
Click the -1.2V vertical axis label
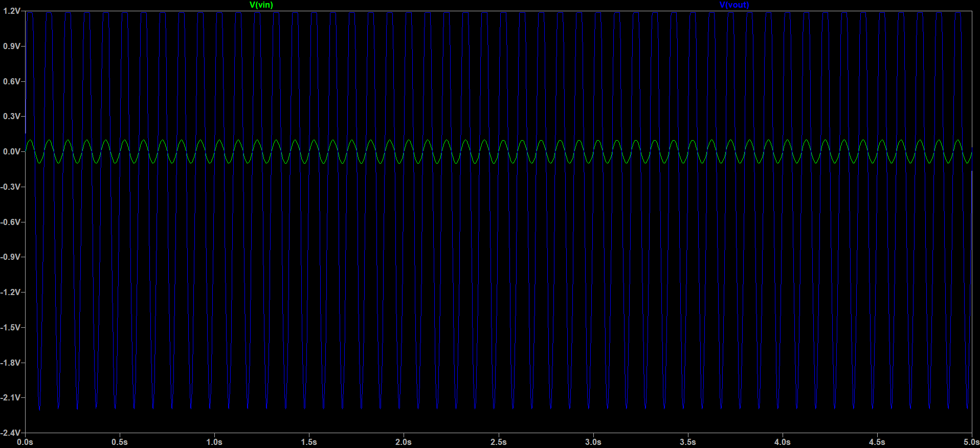pos(11,292)
